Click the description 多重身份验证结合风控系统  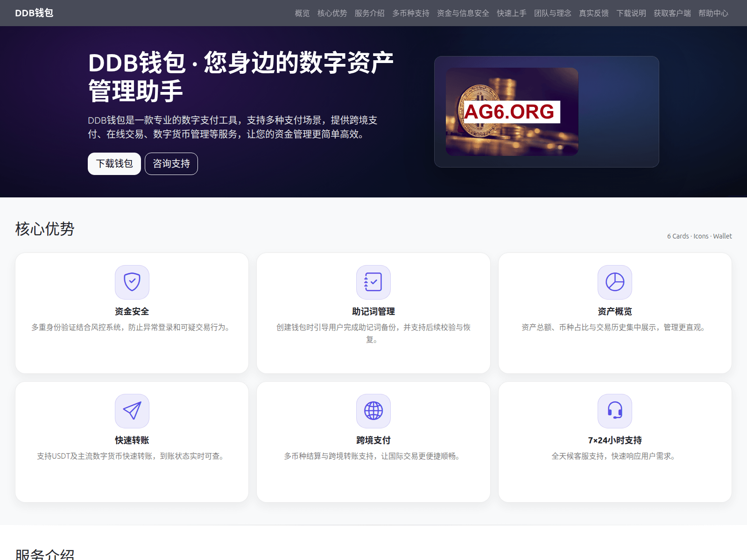[132, 327]
